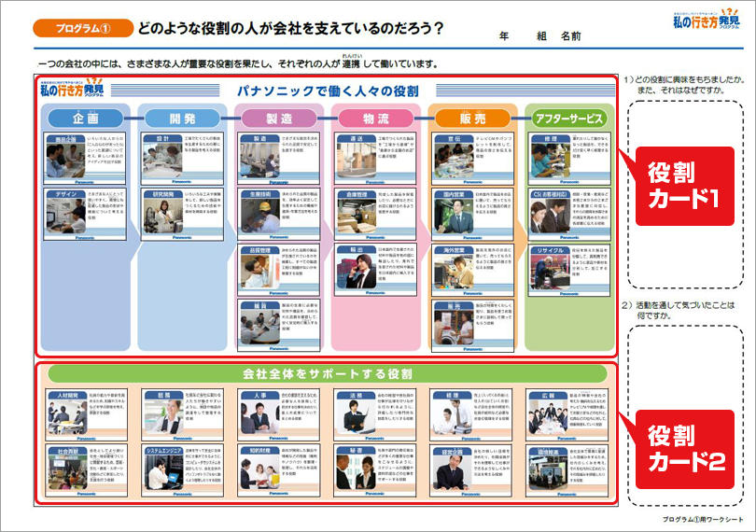Open the 環境推進 support role card

coord(567,470)
